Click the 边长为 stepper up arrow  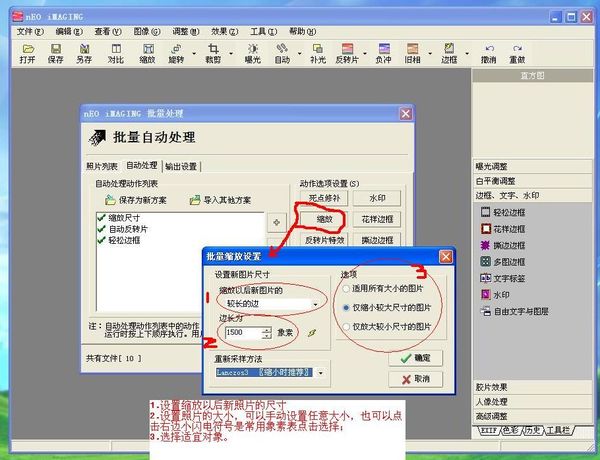266,328
